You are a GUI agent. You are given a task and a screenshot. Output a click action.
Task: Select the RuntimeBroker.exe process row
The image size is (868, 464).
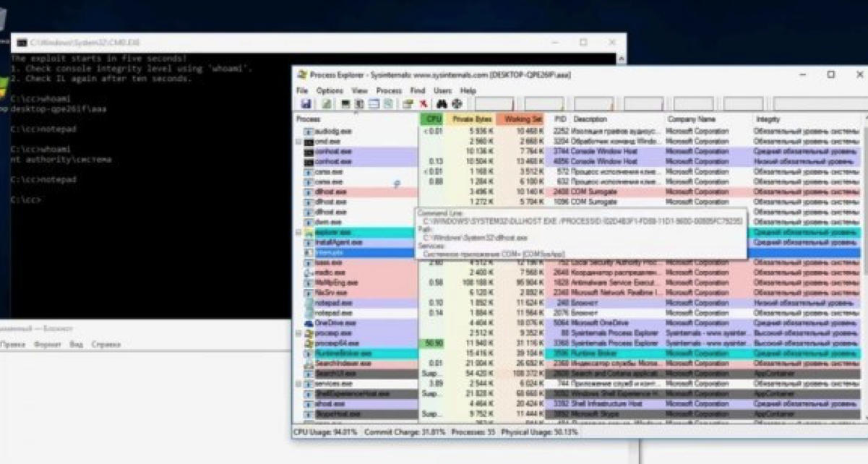point(578,353)
